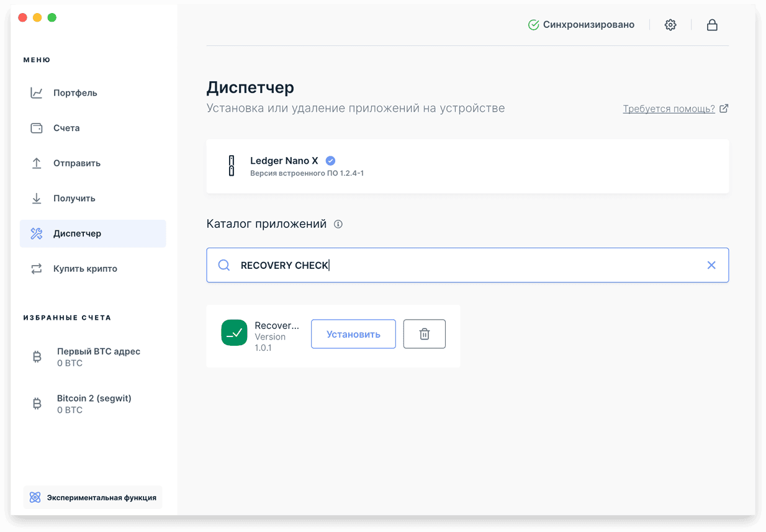
Task: Open Экспериментальная функция button
Action: click(92, 497)
